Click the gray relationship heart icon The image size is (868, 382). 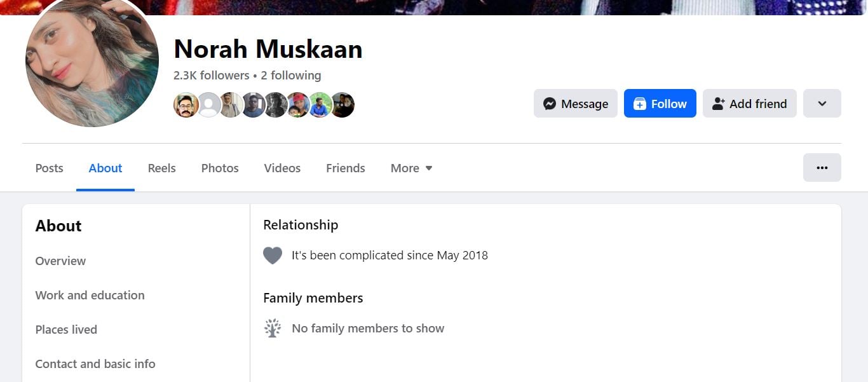click(x=273, y=255)
